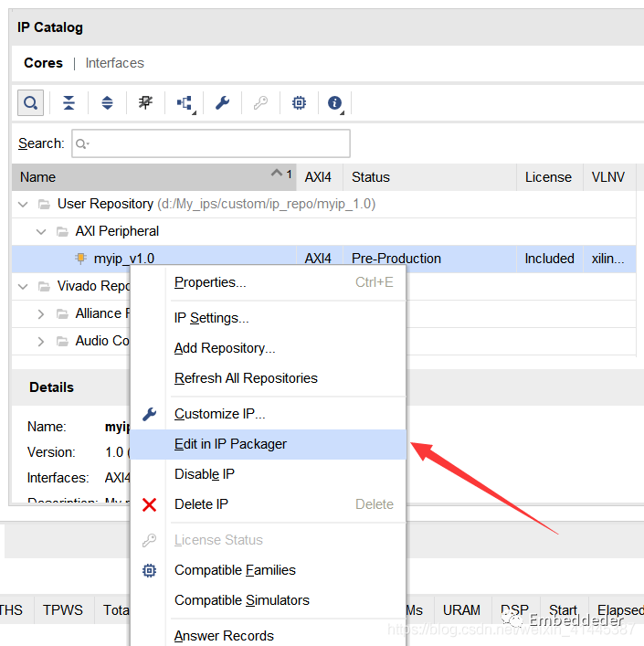The height and width of the screenshot is (646, 644).
Task: Toggle the search icon in the IP Catalog toolbar
Action: pyautogui.click(x=30, y=103)
